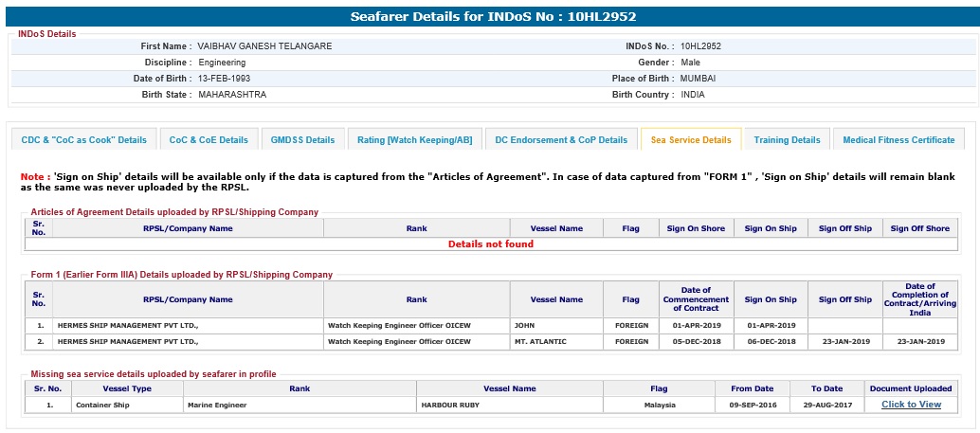Select the Rating [Watch Keeping/AB] tab
The image size is (980, 433).
point(415,140)
